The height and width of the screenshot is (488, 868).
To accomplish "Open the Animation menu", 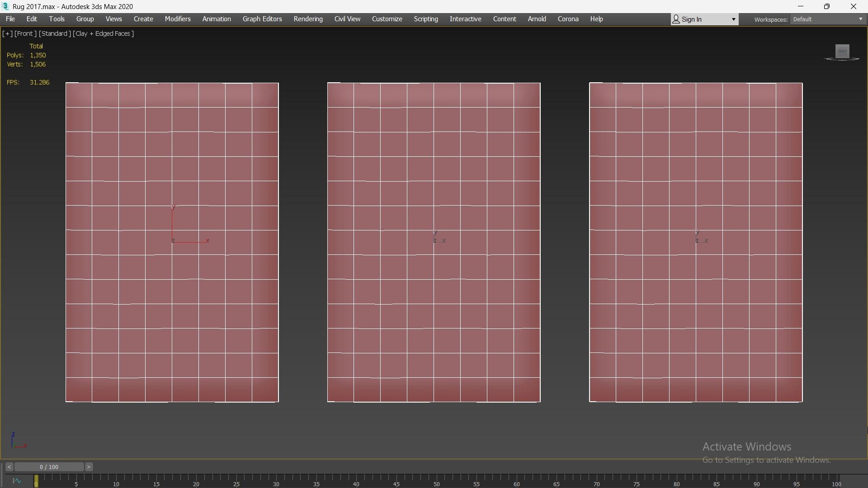I will point(217,19).
